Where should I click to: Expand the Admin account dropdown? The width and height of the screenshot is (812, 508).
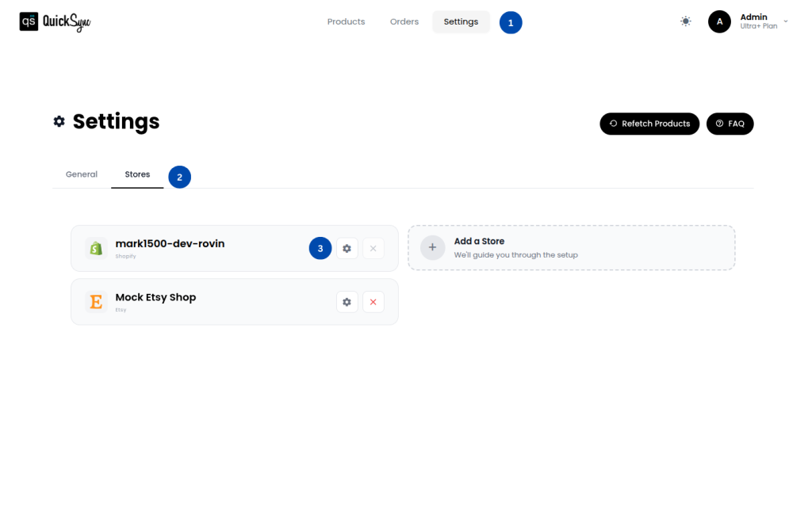point(784,21)
